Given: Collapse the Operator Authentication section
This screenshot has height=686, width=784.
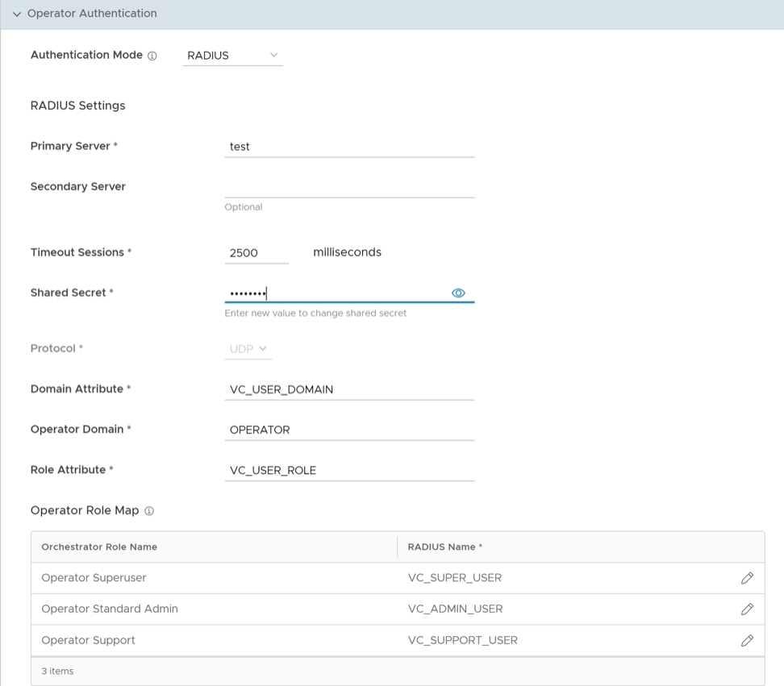Looking at the screenshot, I should coord(17,15).
